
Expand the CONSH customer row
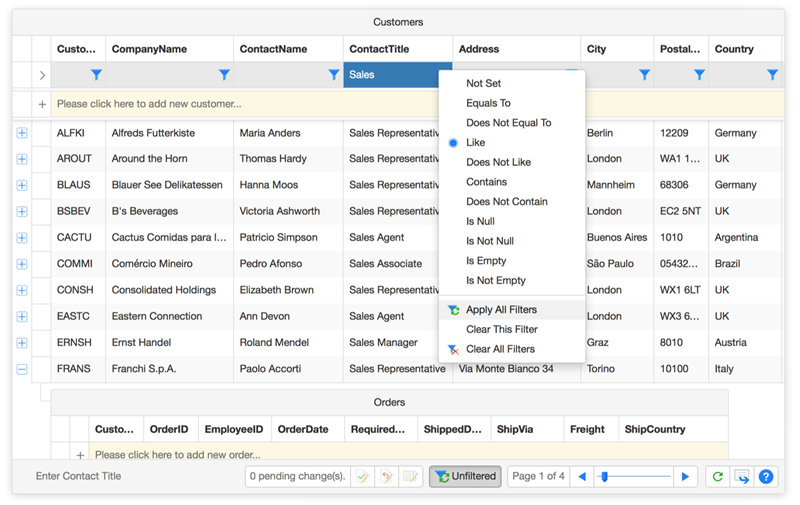pos(22,290)
